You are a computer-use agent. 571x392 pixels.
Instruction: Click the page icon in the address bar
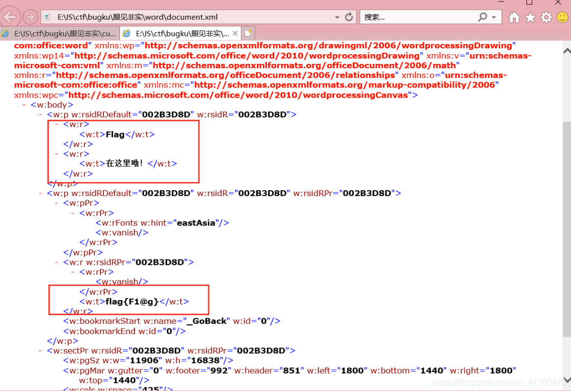(x=47, y=17)
